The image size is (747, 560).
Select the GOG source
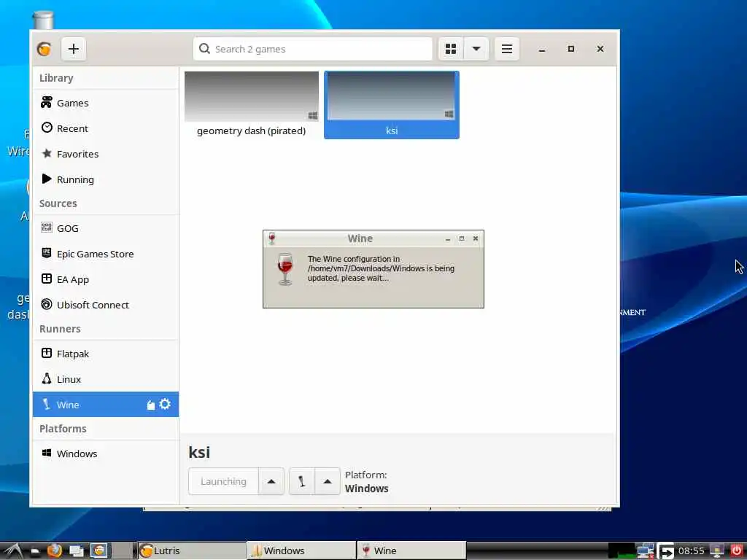(106, 228)
